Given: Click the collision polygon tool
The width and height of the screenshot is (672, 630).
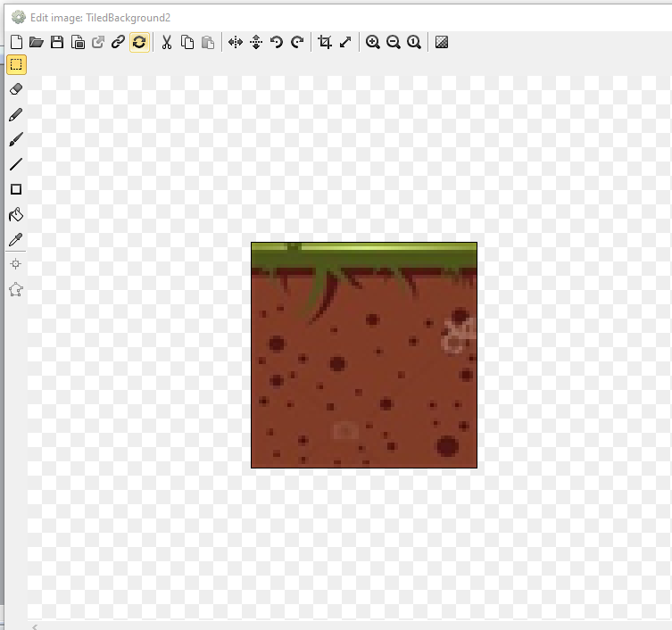Looking at the screenshot, I should point(16,290).
